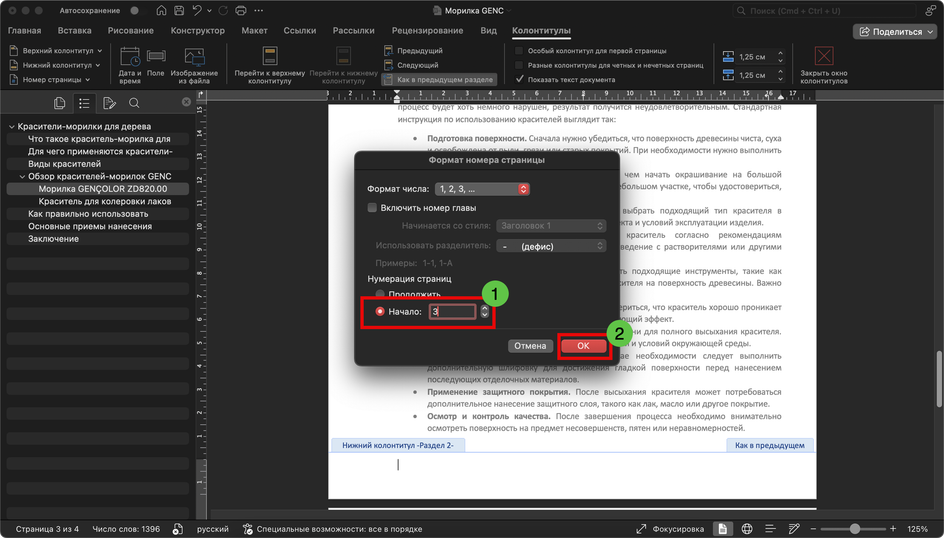Image resolution: width=944 pixels, height=538 pixels.
Task: Open the Рисование tab
Action: [x=131, y=31]
